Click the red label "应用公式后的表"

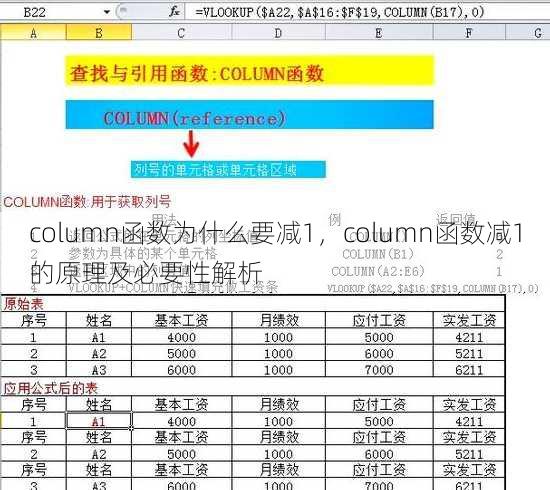pyautogui.click(x=51, y=388)
